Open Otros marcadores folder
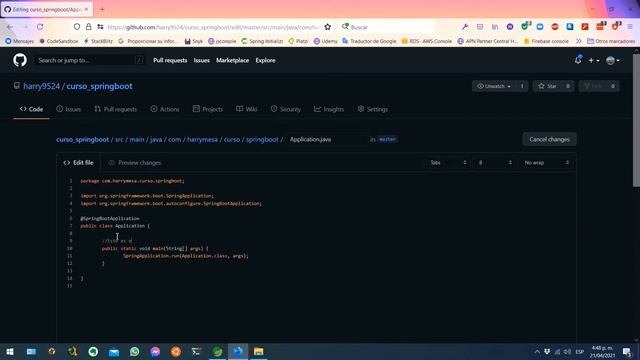 click(x=611, y=41)
